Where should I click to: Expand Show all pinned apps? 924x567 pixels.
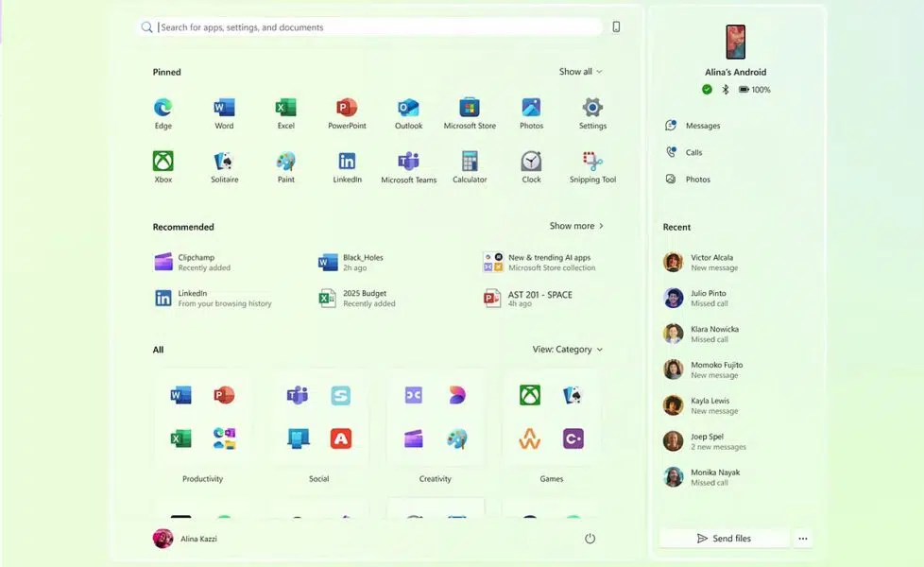[580, 71]
